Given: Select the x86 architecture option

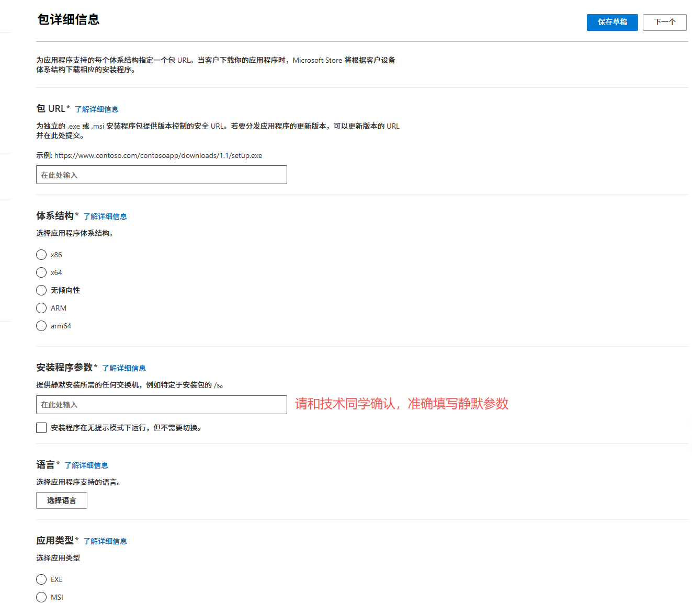Looking at the screenshot, I should click(x=41, y=255).
